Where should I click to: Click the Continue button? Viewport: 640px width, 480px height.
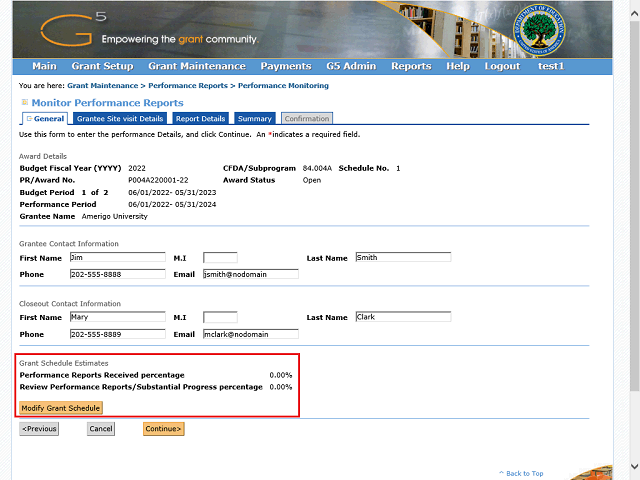point(164,429)
